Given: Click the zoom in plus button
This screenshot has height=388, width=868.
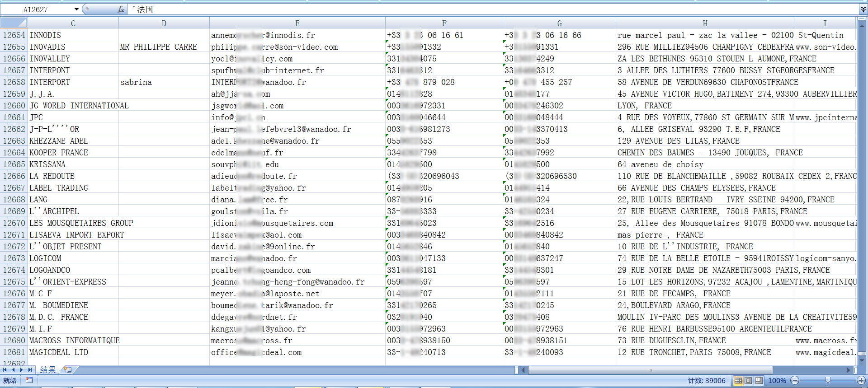Looking at the screenshot, I should pos(861,380).
